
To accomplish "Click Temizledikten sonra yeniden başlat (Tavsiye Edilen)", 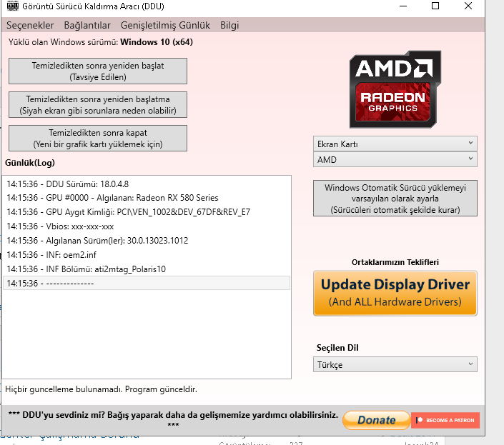I will pyautogui.click(x=98, y=71).
